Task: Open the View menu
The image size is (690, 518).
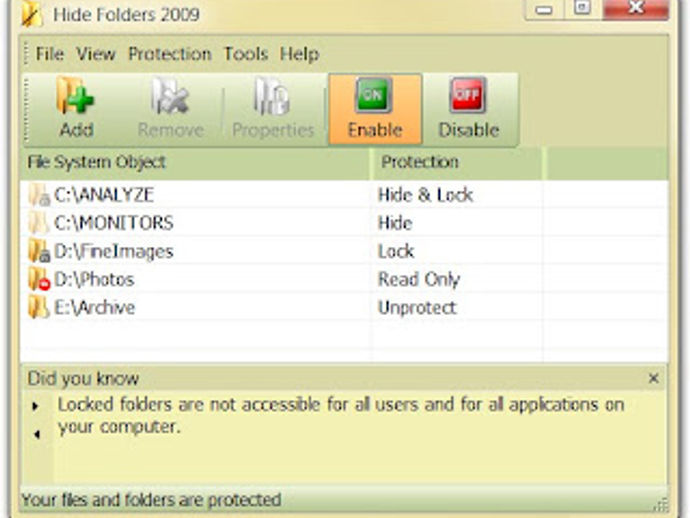Action: click(x=95, y=54)
